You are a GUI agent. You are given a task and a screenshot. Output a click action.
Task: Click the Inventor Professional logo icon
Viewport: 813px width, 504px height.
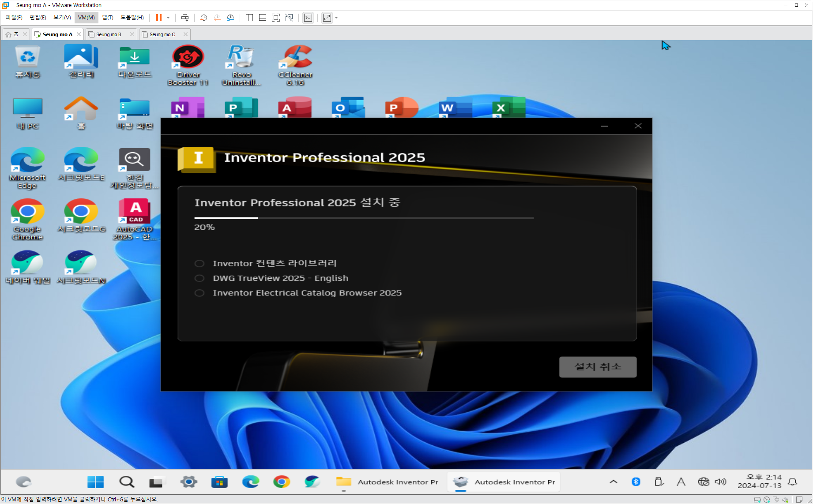pyautogui.click(x=196, y=159)
